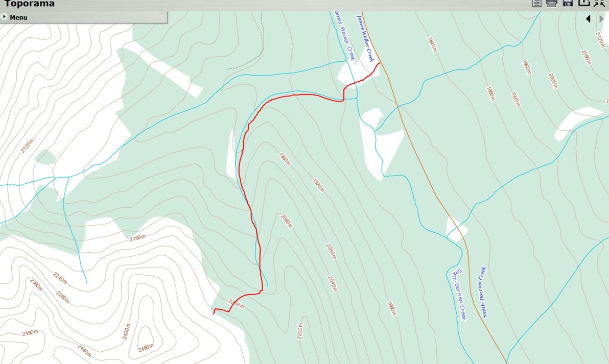Click the James Walker Creek label by trailhead
The image size is (609, 364).
365,38
